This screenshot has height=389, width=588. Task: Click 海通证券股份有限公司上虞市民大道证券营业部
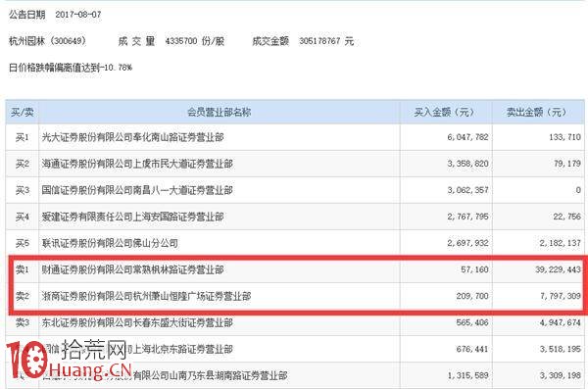click(137, 164)
